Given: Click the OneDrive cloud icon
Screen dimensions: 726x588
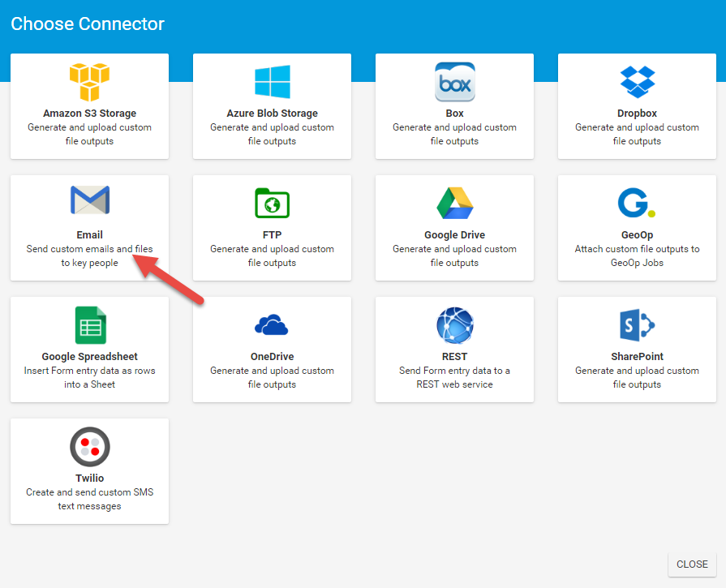Looking at the screenshot, I should click(x=272, y=324).
